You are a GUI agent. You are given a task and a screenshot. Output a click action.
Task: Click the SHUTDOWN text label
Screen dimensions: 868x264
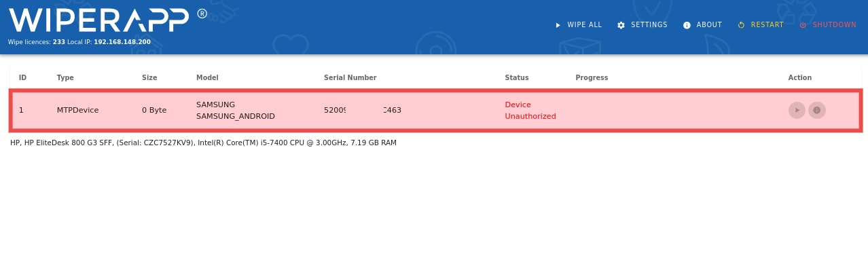point(835,25)
